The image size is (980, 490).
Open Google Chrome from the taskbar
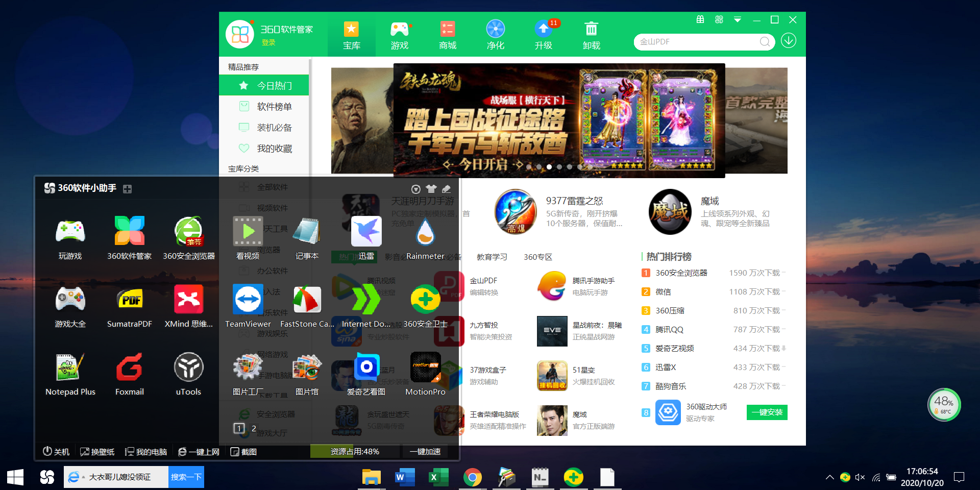(x=473, y=478)
